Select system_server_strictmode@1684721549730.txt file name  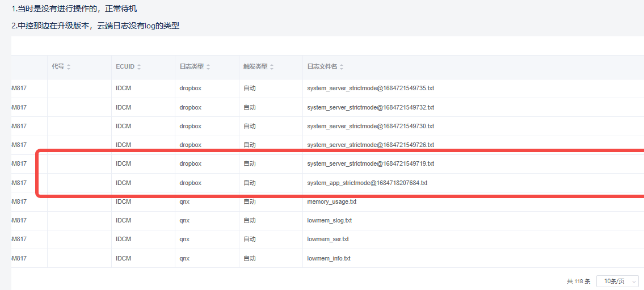pos(371,126)
